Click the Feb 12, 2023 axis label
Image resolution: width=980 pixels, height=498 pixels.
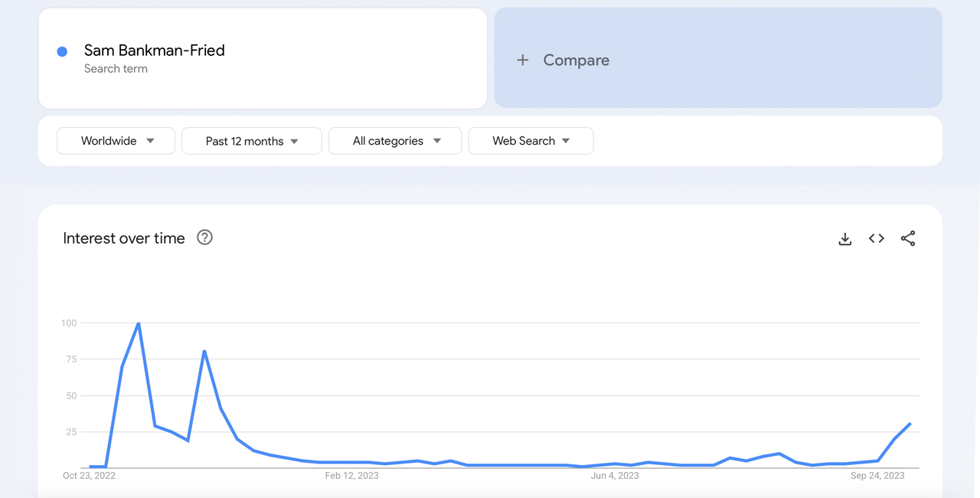(351, 475)
